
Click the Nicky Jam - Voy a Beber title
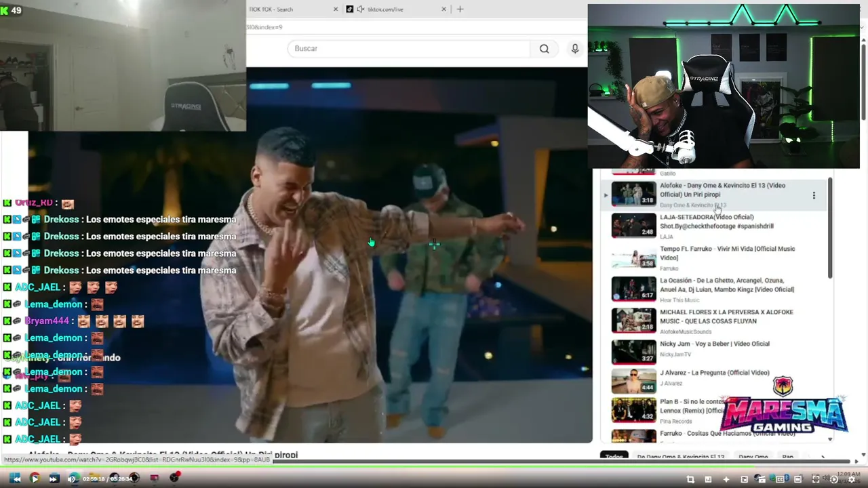(x=715, y=344)
